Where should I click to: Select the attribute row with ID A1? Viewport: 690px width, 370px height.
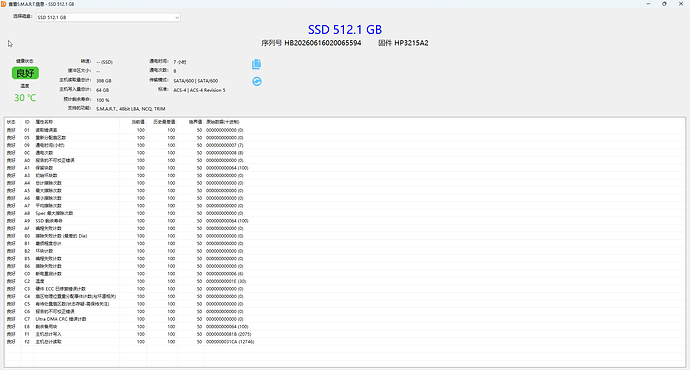point(345,168)
